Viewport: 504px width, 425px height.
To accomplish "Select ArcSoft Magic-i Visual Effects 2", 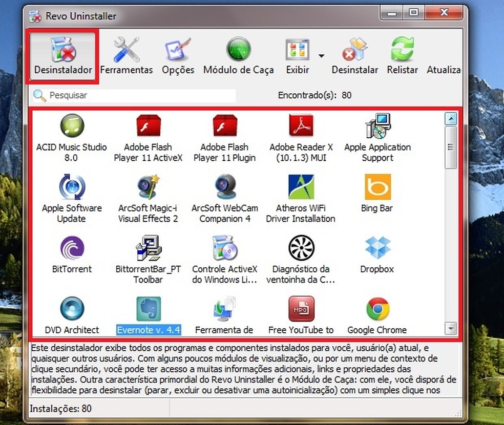I will (148, 199).
